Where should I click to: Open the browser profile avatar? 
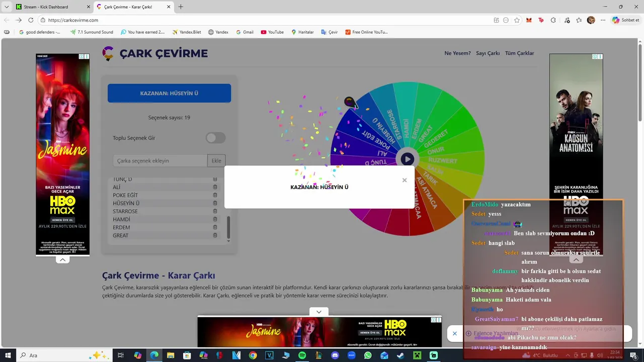click(x=591, y=20)
